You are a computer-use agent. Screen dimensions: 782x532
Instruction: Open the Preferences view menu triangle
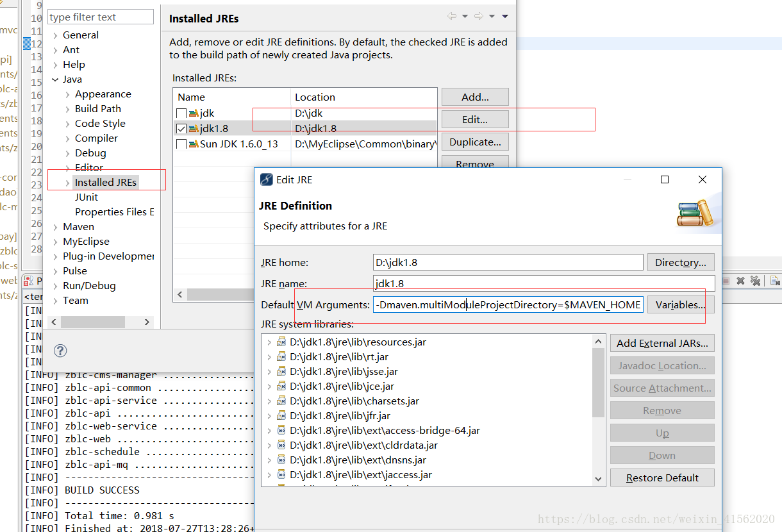[x=505, y=17]
